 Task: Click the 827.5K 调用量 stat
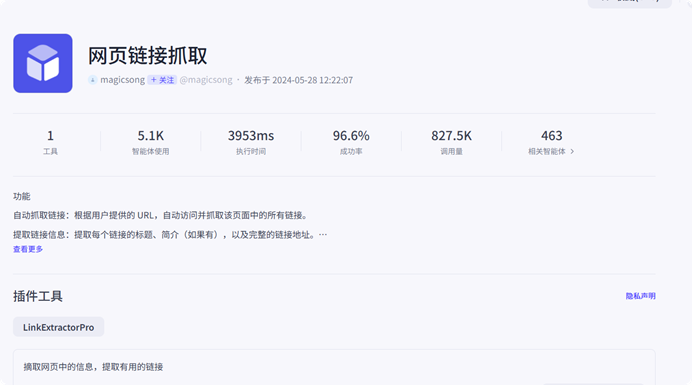tap(451, 142)
